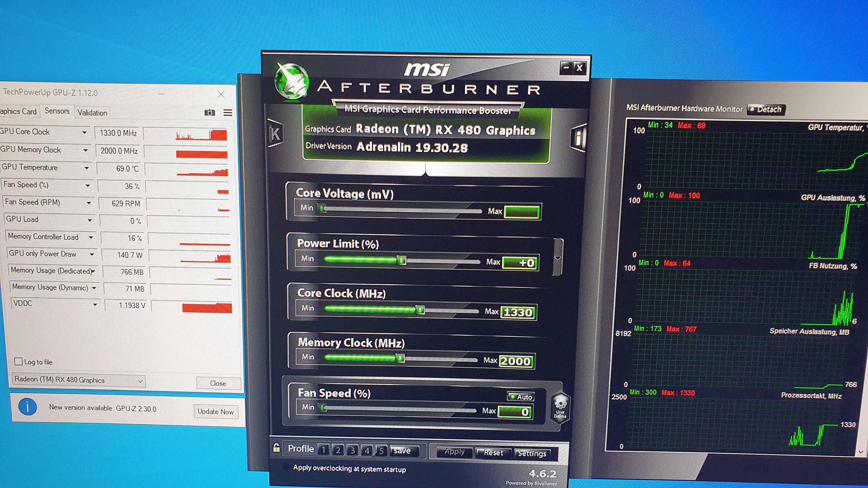
Task: Open the GPU Core Clock sensor dropdown
Action: point(85,132)
